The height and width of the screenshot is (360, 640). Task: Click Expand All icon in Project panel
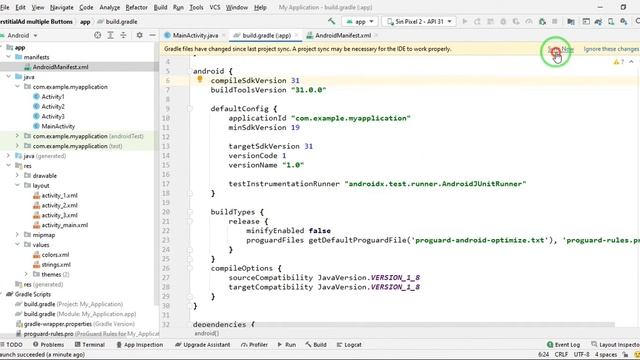[111, 36]
